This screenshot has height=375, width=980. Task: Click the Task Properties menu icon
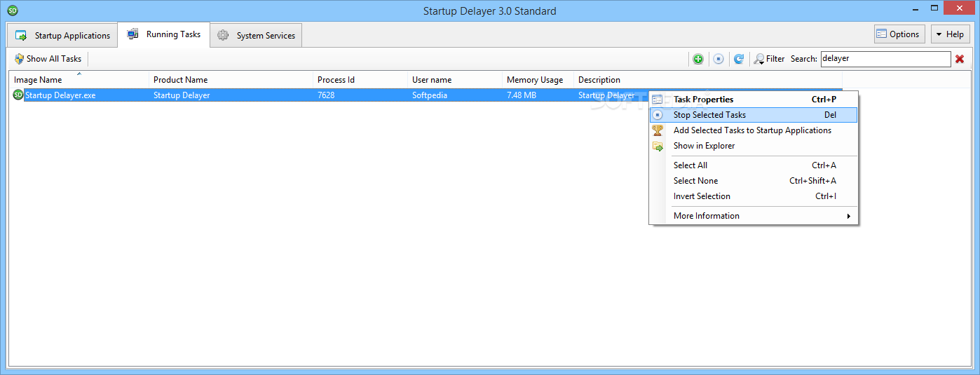pyautogui.click(x=658, y=100)
